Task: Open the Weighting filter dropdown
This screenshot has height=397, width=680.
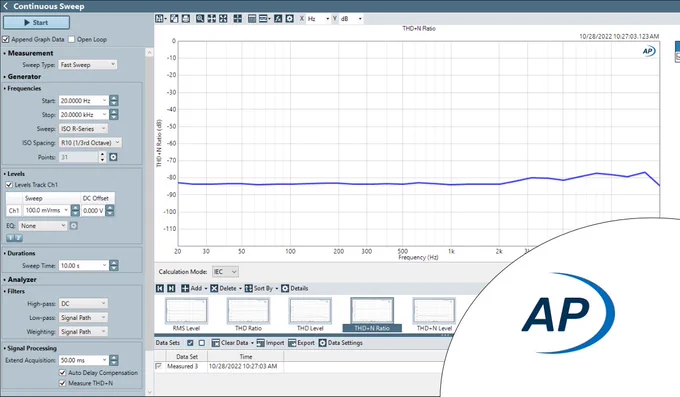Action: (x=83, y=331)
